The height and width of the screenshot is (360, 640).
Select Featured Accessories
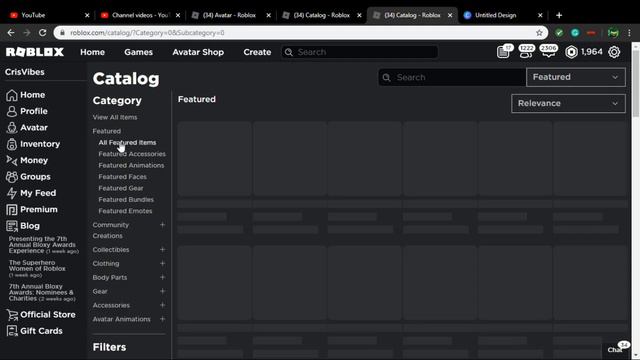(132, 154)
